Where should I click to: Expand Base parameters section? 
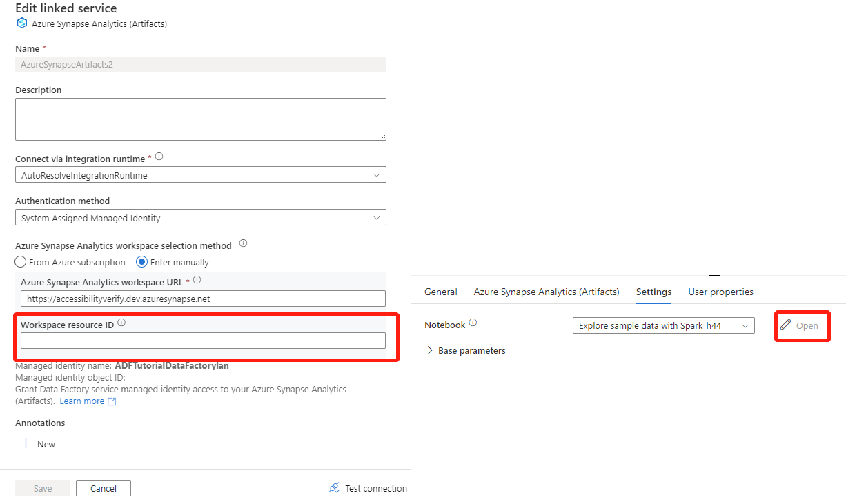tap(466, 350)
